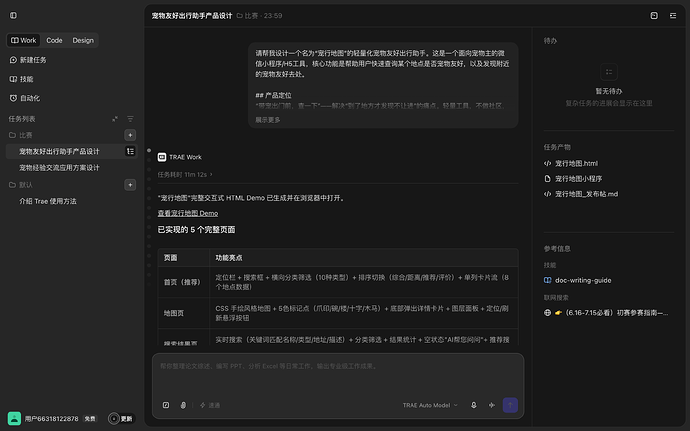Open the TRAE Auto Model dropdown
The width and height of the screenshot is (690, 431).
click(x=430, y=405)
